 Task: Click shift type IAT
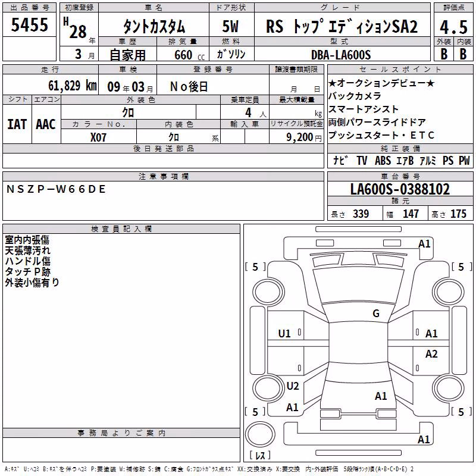[17, 124]
